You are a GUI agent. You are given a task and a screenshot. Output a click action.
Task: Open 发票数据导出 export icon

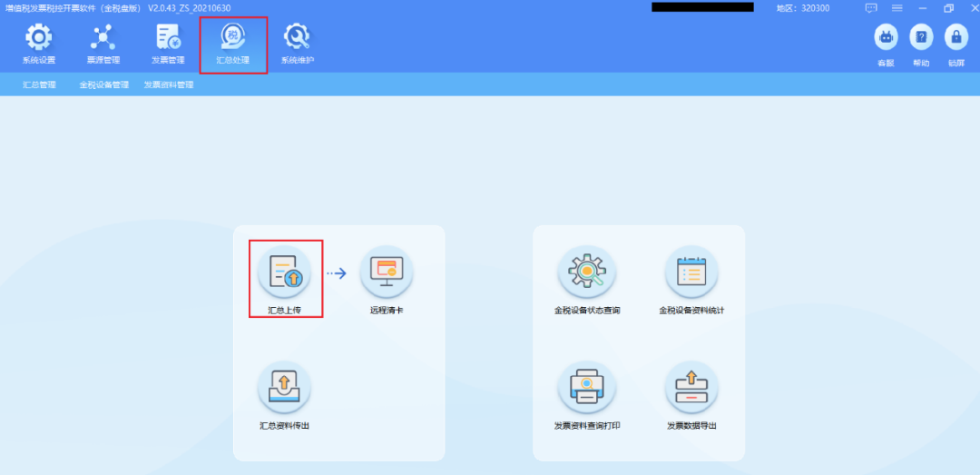click(x=691, y=388)
